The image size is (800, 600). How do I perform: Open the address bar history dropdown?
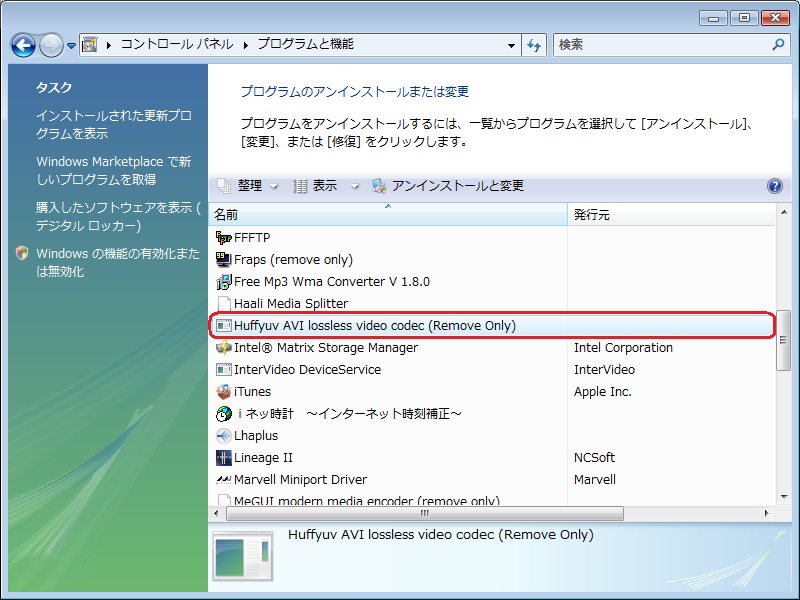[511, 45]
